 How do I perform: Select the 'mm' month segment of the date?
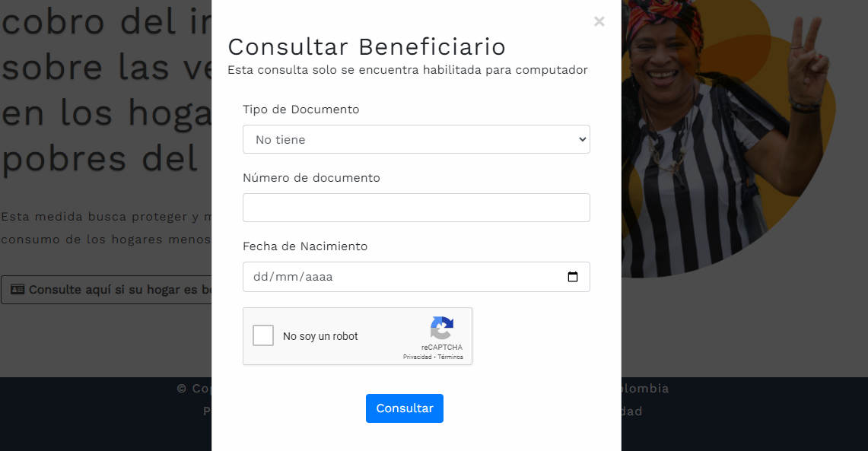tap(285, 277)
